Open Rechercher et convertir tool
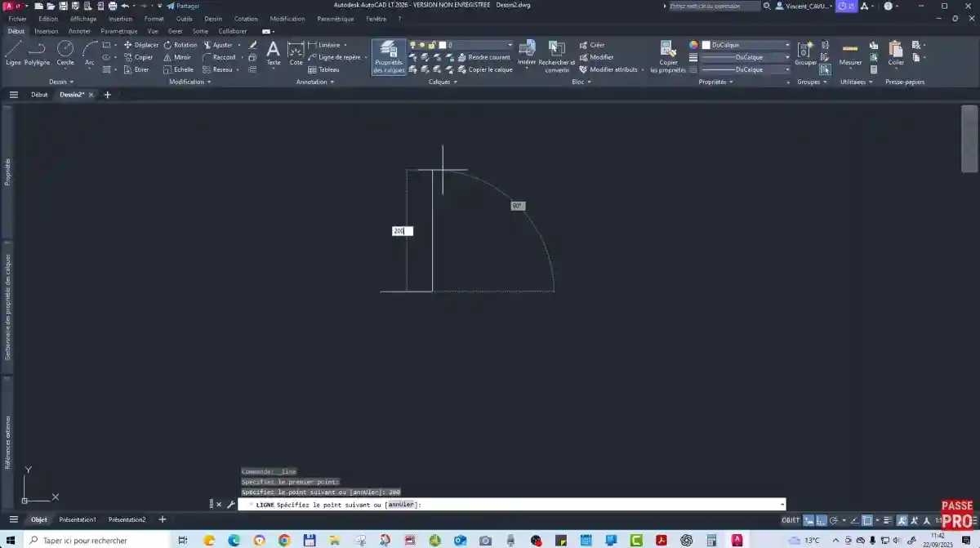Image resolution: width=980 pixels, height=548 pixels. click(557, 56)
